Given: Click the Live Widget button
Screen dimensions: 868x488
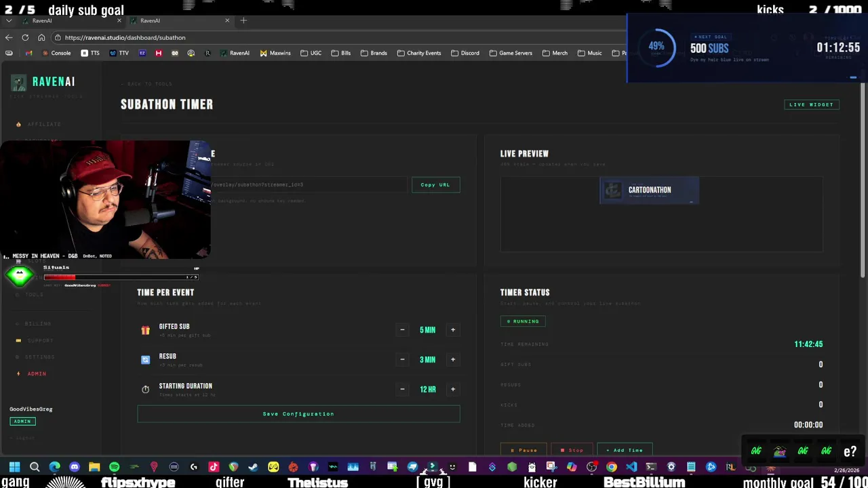Looking at the screenshot, I should click(812, 104).
